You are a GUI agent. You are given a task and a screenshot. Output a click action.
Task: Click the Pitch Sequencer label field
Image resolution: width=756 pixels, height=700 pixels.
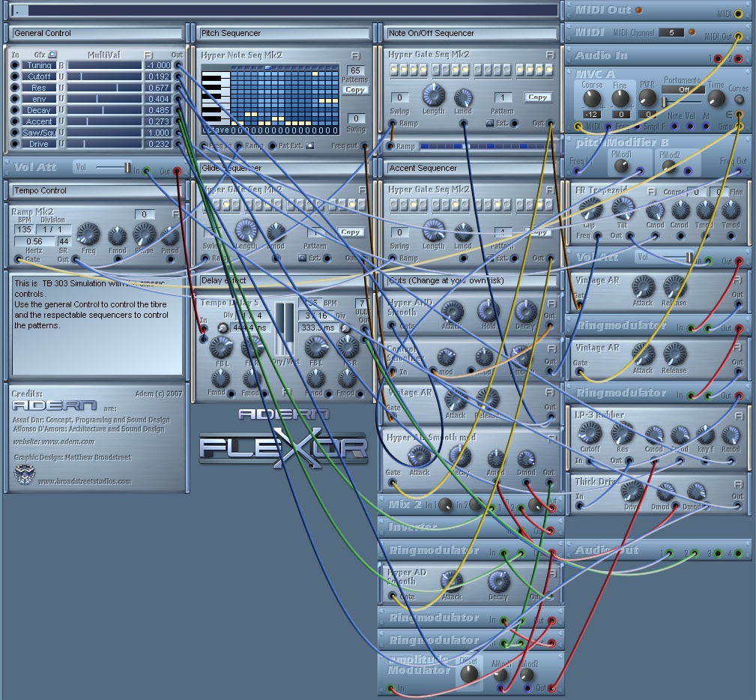pyautogui.click(x=284, y=33)
